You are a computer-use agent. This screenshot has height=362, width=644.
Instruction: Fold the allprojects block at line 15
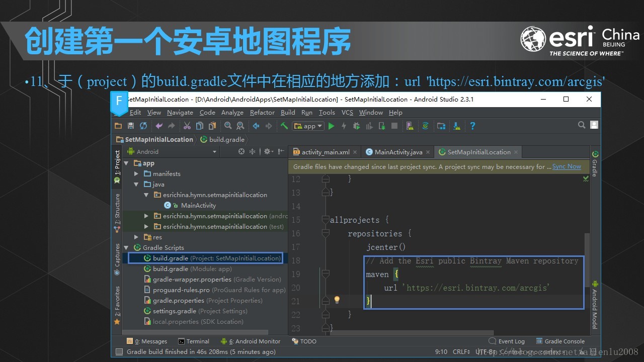[x=326, y=220]
